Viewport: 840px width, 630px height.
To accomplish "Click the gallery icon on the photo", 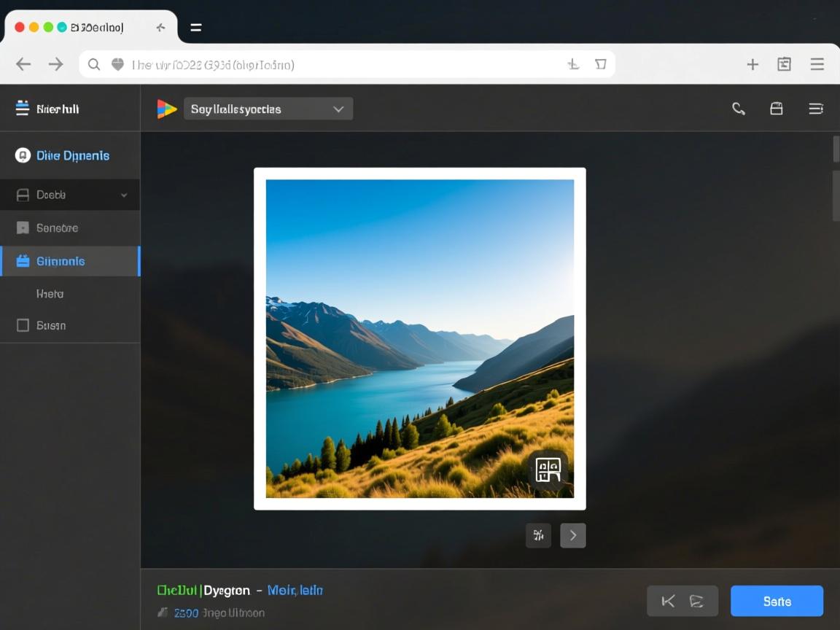I will click(x=548, y=469).
